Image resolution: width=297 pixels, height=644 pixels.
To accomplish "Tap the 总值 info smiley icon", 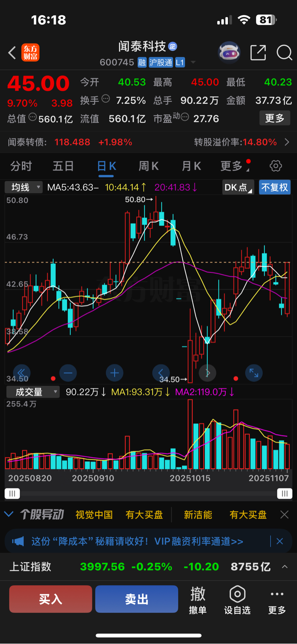I will (x=33, y=117).
